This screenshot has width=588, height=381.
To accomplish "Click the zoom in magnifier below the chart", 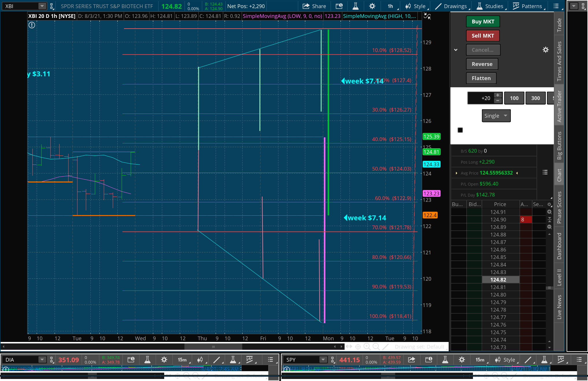I will (367, 347).
